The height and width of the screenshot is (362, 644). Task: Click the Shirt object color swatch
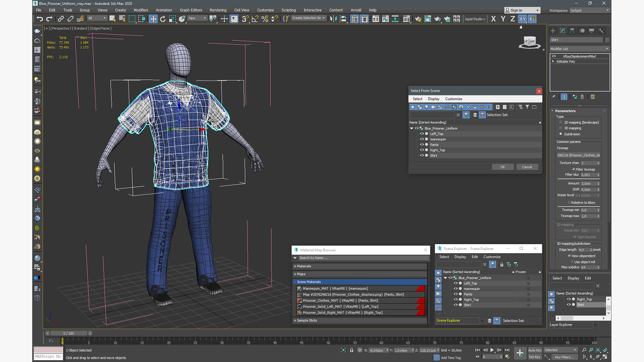pos(607,40)
